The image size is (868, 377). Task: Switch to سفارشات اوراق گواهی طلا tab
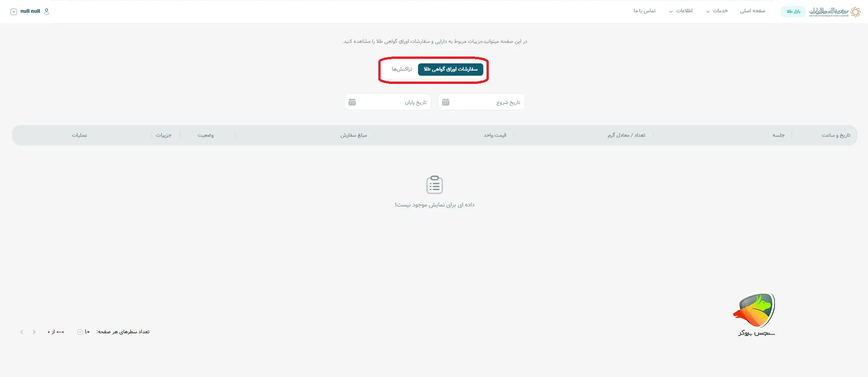pyautogui.click(x=450, y=69)
